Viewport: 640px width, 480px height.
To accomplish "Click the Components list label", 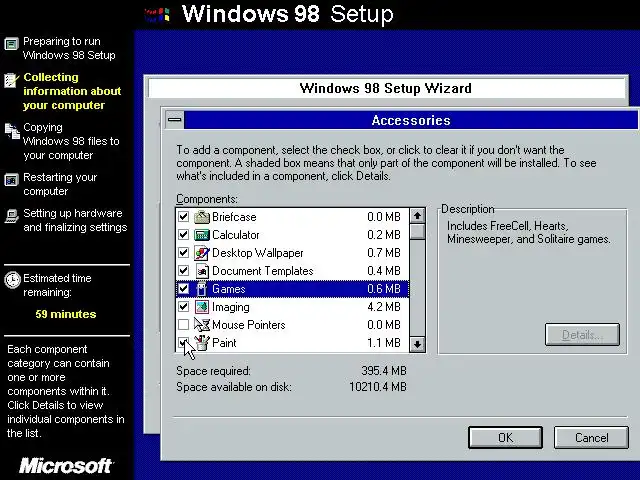I will (207, 199).
